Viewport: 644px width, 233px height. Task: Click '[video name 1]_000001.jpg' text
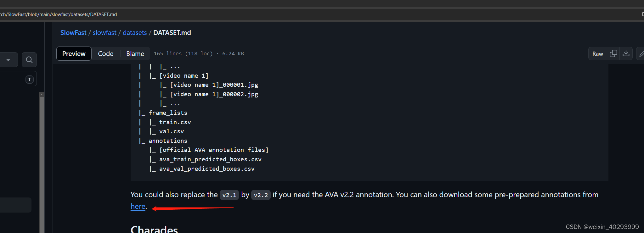pyautogui.click(x=214, y=85)
